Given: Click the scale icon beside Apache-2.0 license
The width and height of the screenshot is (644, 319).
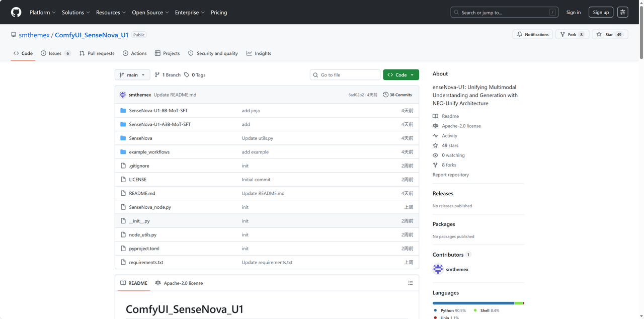Looking at the screenshot, I should pyautogui.click(x=435, y=126).
